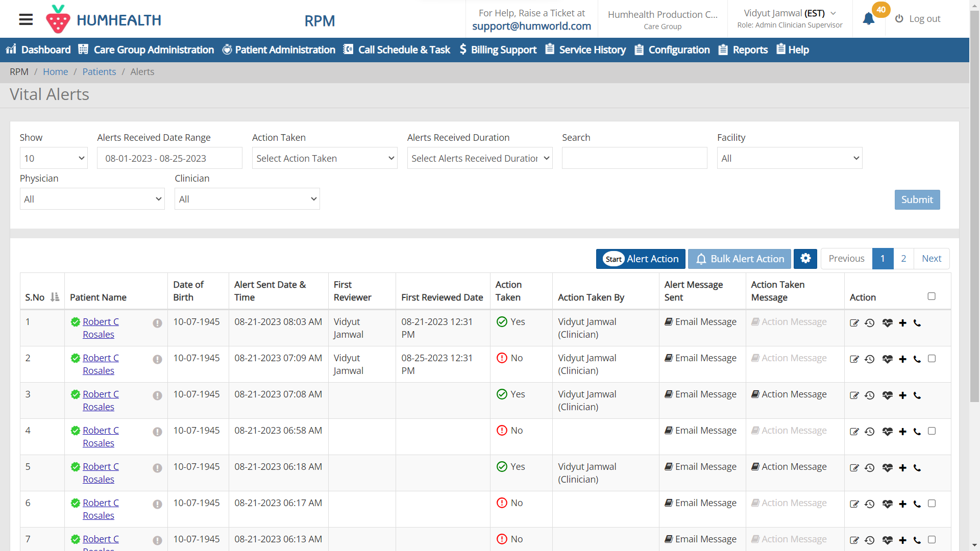This screenshot has height=551, width=980.
Task: Check the checkbox on alert row 2
Action: 932,359
